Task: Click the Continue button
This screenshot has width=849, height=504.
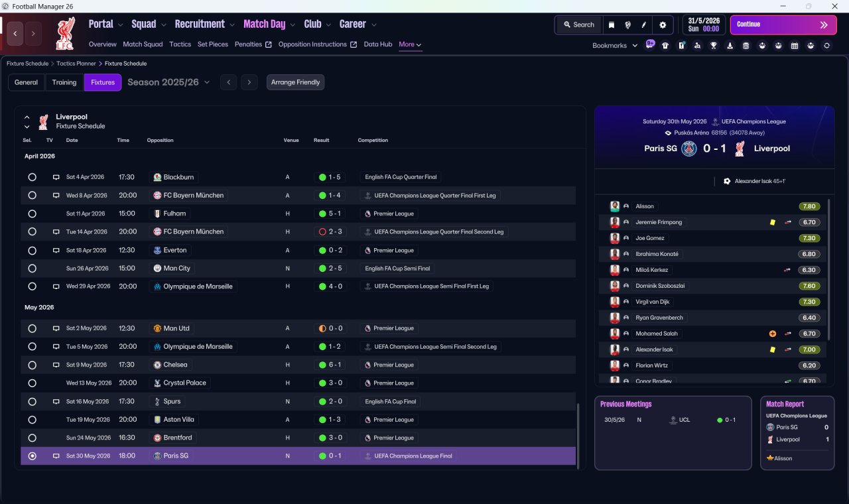Action: [783, 25]
